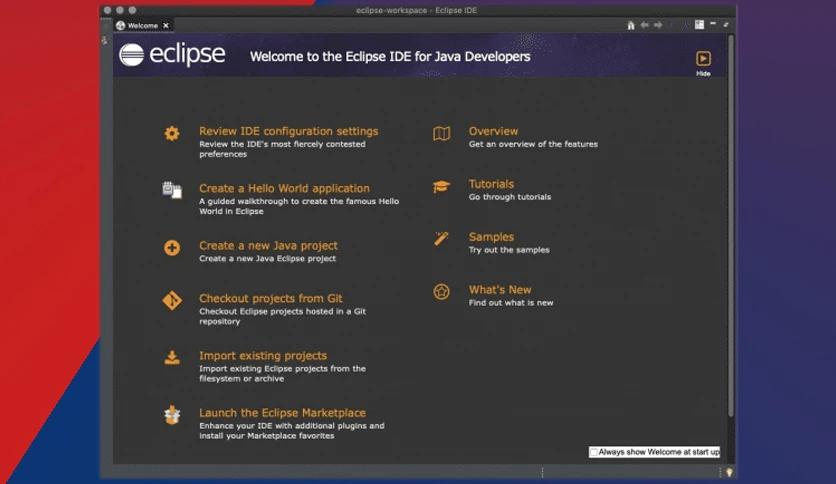Viewport: 836px width, 484px height.
Task: Open Create a new Java project link
Action: click(x=268, y=246)
